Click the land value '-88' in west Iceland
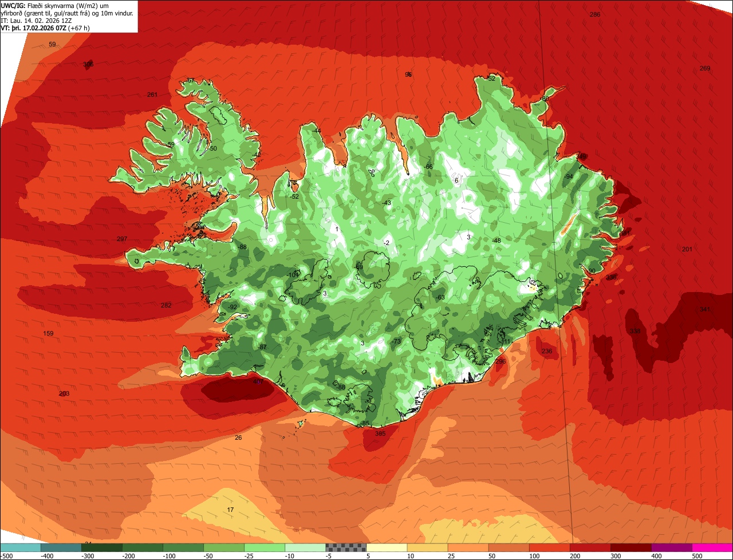 click(x=243, y=247)
